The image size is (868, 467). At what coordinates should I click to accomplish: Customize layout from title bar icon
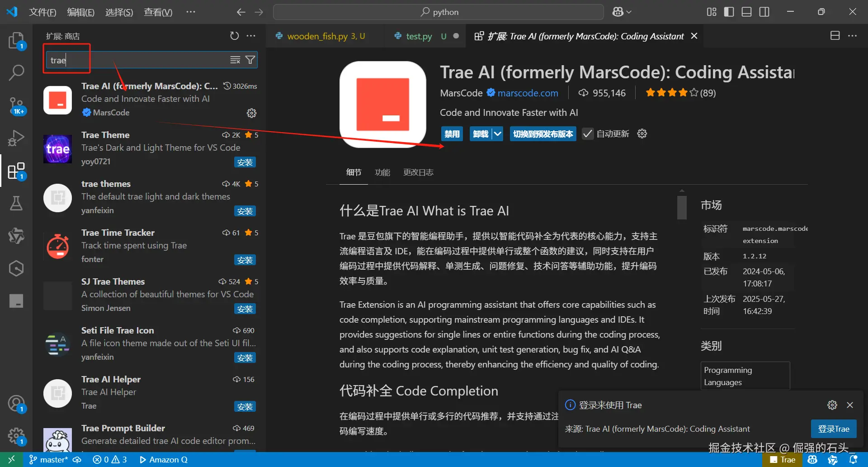(712, 12)
